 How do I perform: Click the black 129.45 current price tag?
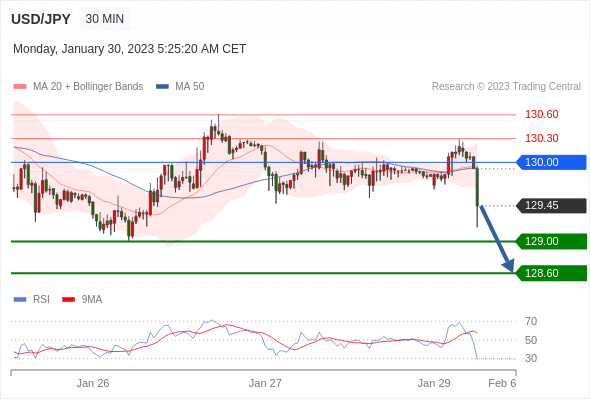pyautogui.click(x=551, y=205)
